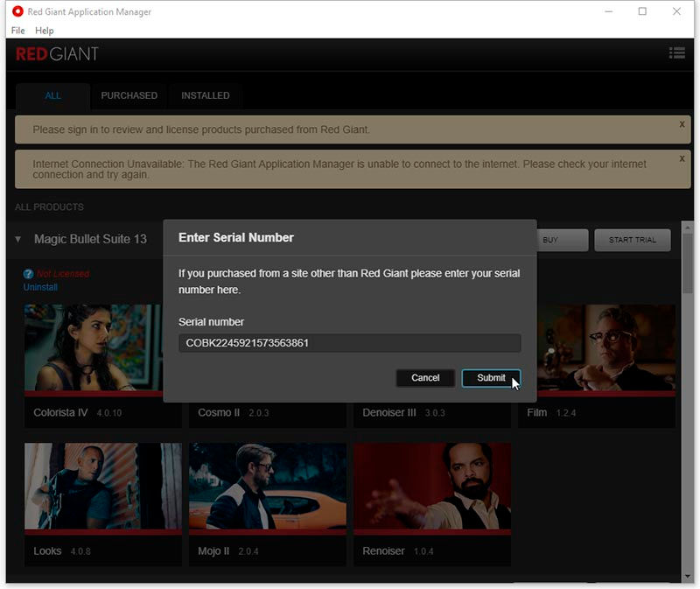Screen dimensions: 700x589
Task: Select the Film product thumbnail
Action: pyautogui.click(x=606, y=348)
